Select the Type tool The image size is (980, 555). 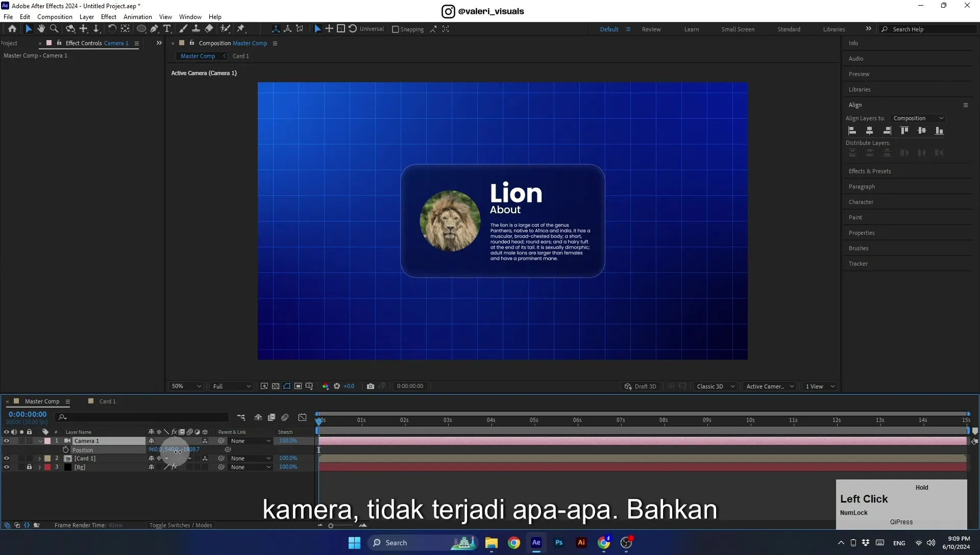(167, 29)
